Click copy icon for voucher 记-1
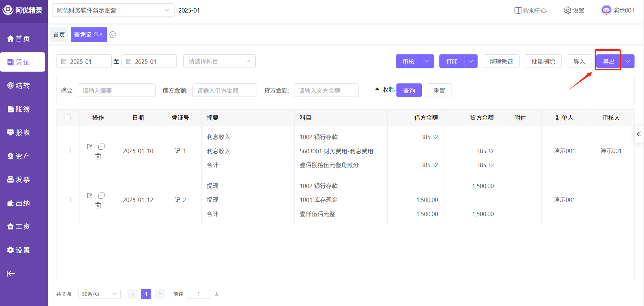The height and width of the screenshot is (306, 644). point(101,147)
